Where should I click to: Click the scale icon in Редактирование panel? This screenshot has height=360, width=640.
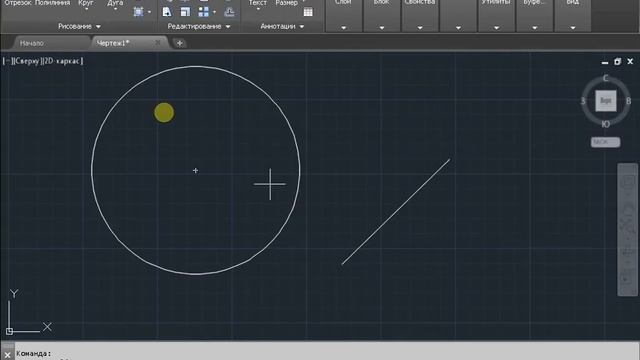(185, 12)
